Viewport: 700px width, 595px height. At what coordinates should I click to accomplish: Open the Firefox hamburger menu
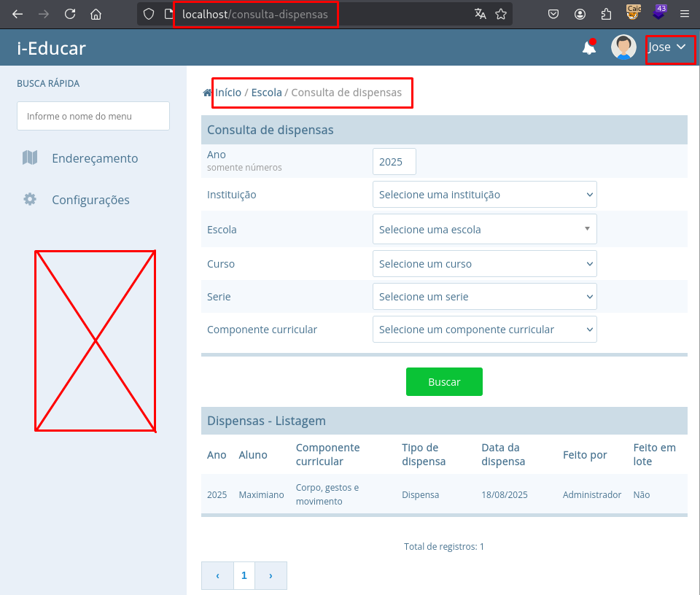pyautogui.click(x=684, y=14)
